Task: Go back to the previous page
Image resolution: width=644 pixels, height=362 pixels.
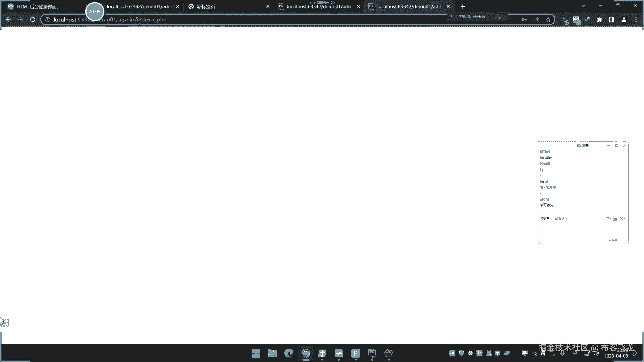Action: click(8, 20)
